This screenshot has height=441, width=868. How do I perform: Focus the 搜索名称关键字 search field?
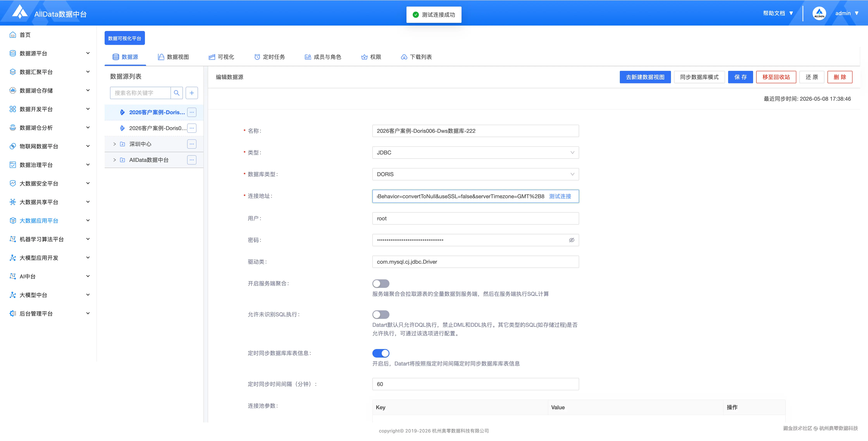(x=140, y=93)
